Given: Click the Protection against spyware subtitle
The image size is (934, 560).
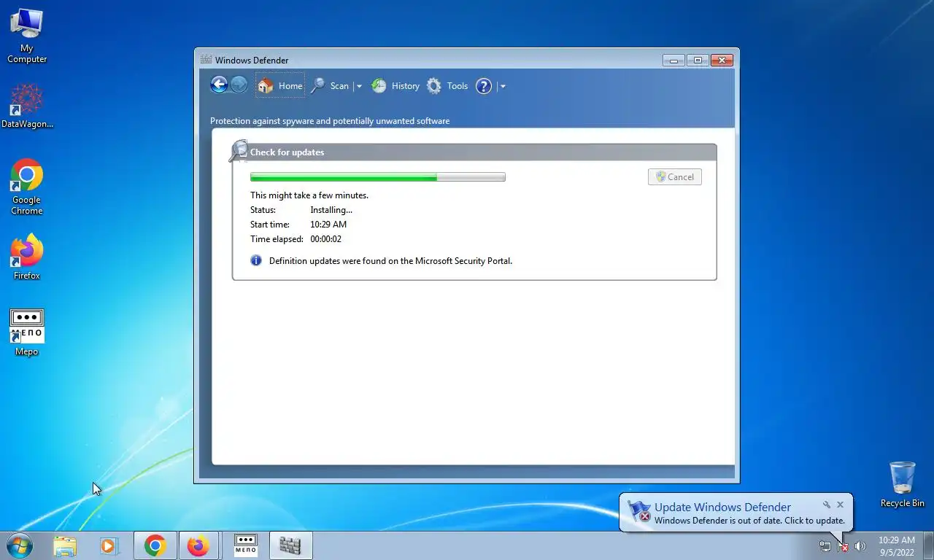Looking at the screenshot, I should coord(330,121).
